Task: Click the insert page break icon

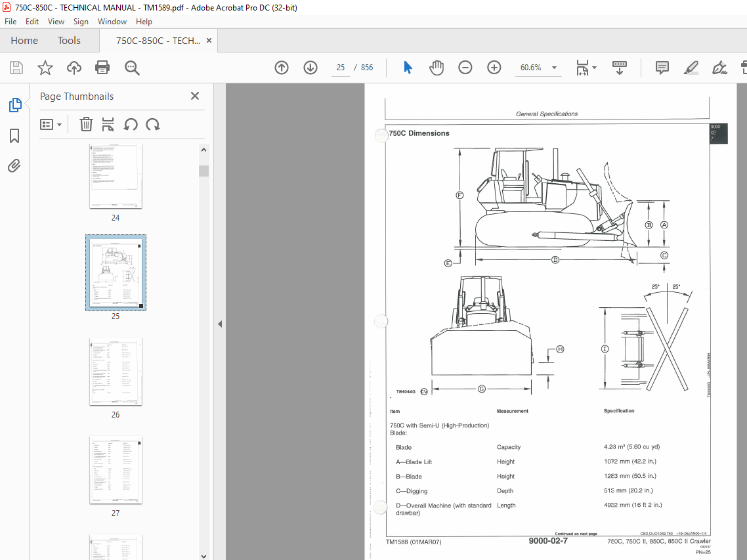Action: 108,124
